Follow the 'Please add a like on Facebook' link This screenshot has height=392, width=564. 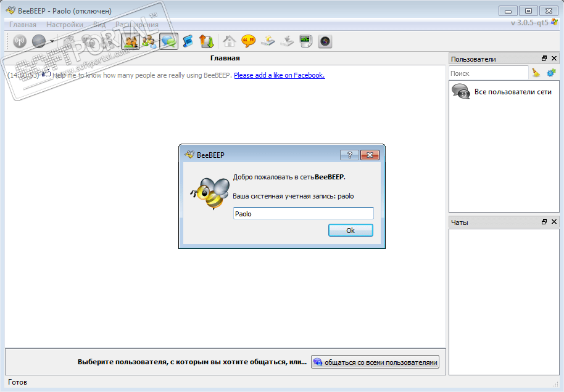pos(280,75)
